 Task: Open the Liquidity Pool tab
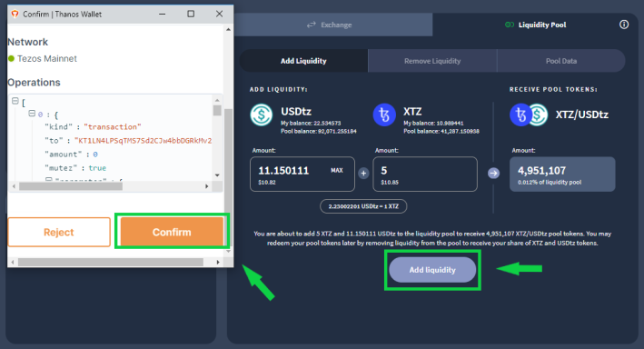tap(536, 25)
